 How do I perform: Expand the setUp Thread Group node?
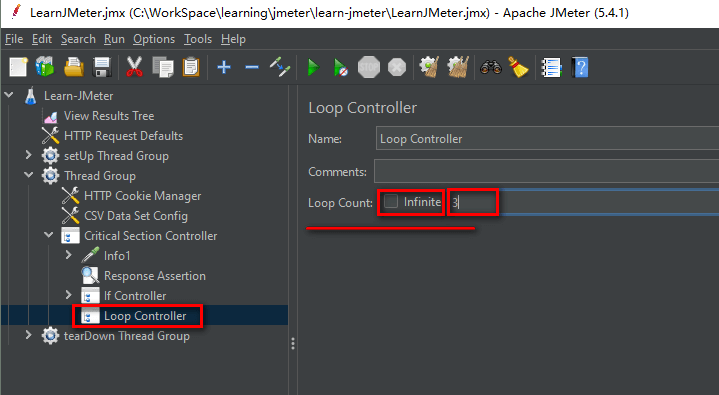(x=28, y=155)
